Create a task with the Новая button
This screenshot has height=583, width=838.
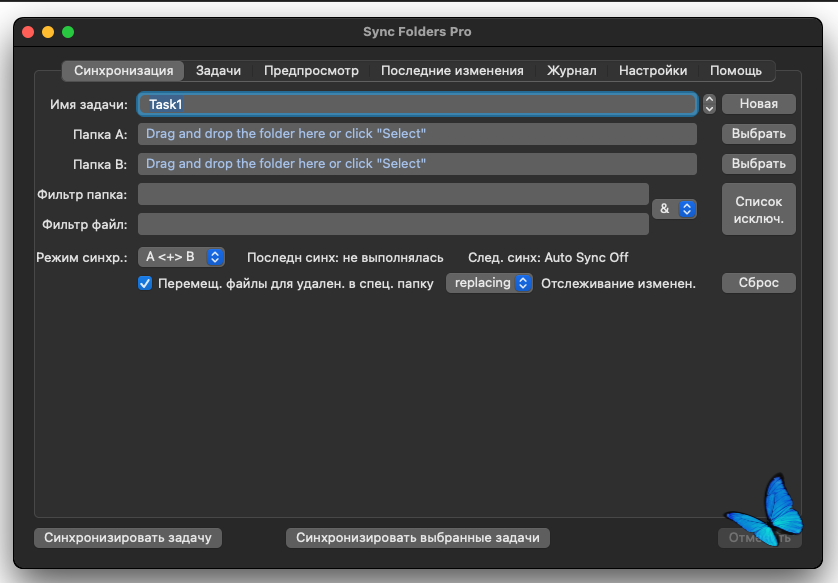[x=758, y=104]
